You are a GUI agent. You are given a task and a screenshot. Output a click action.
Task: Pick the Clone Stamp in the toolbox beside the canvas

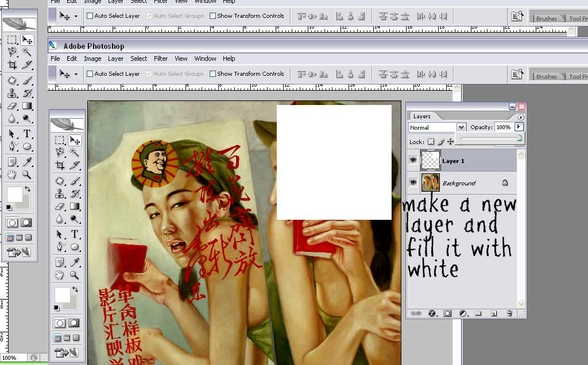[x=60, y=193]
